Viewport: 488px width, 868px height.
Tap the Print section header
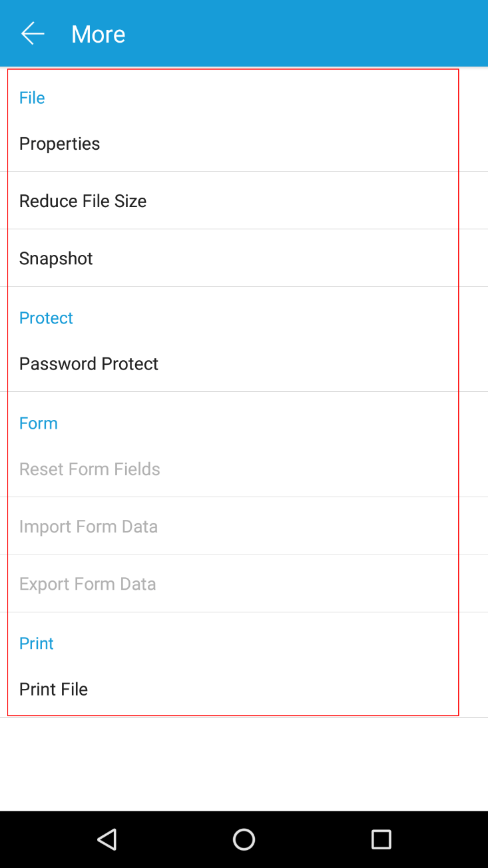(x=36, y=644)
